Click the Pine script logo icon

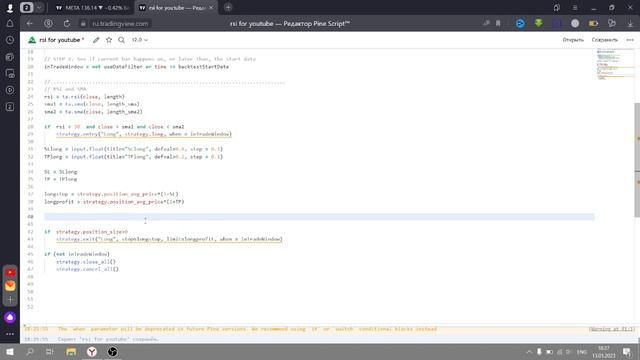32,40
